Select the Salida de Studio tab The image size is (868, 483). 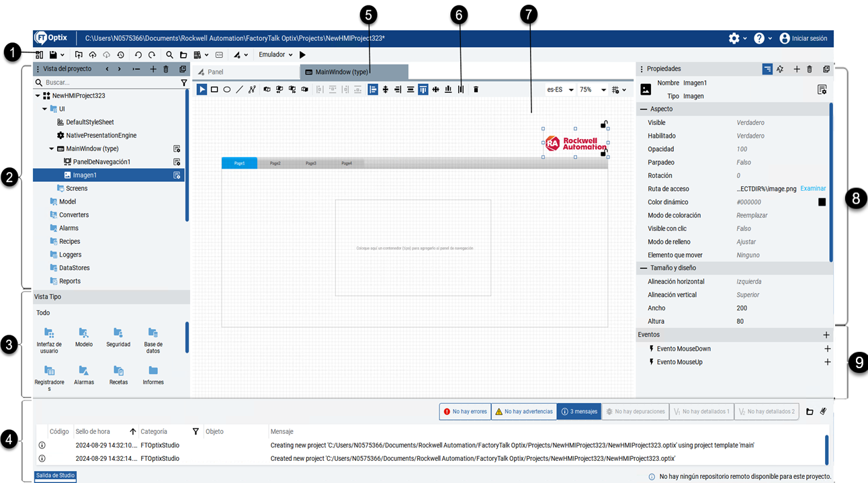point(55,476)
